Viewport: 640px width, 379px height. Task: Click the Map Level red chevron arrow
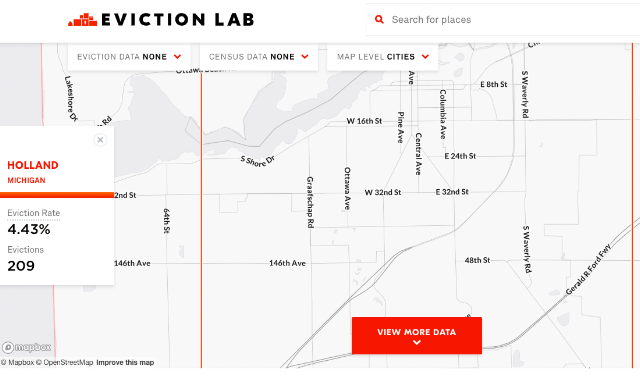pyautogui.click(x=425, y=57)
